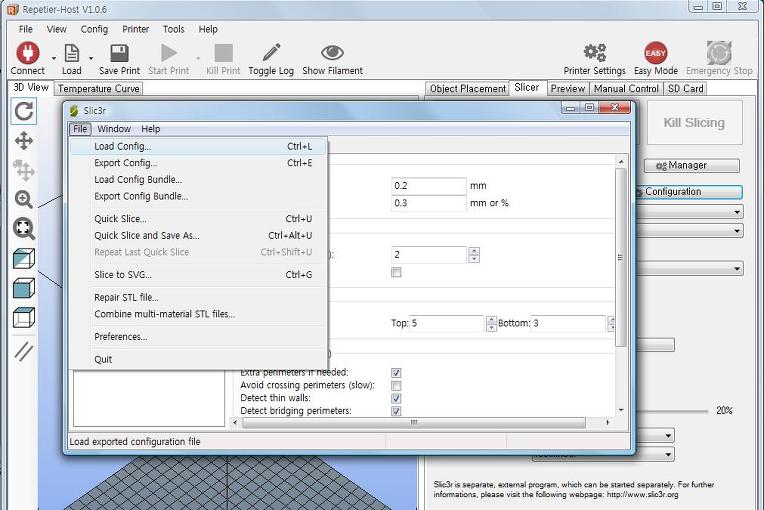Click the Show Filament eye icon
This screenshot has height=510, width=764.
(x=332, y=53)
